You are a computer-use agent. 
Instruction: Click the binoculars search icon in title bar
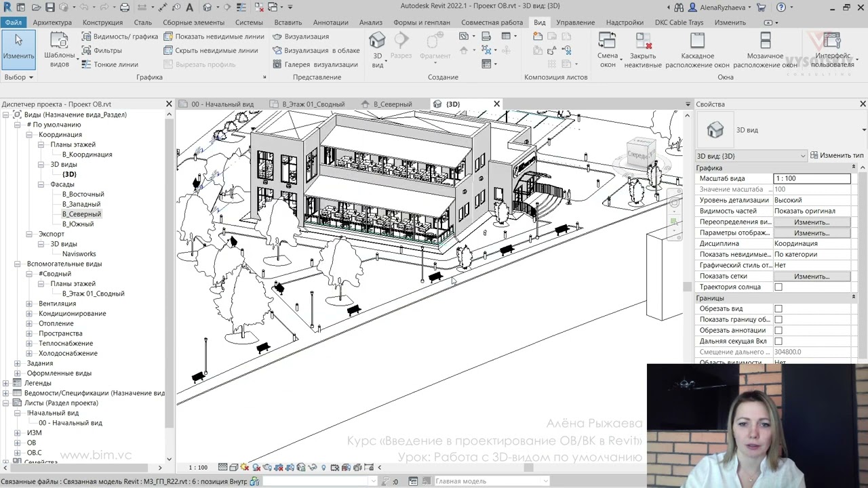[679, 7]
